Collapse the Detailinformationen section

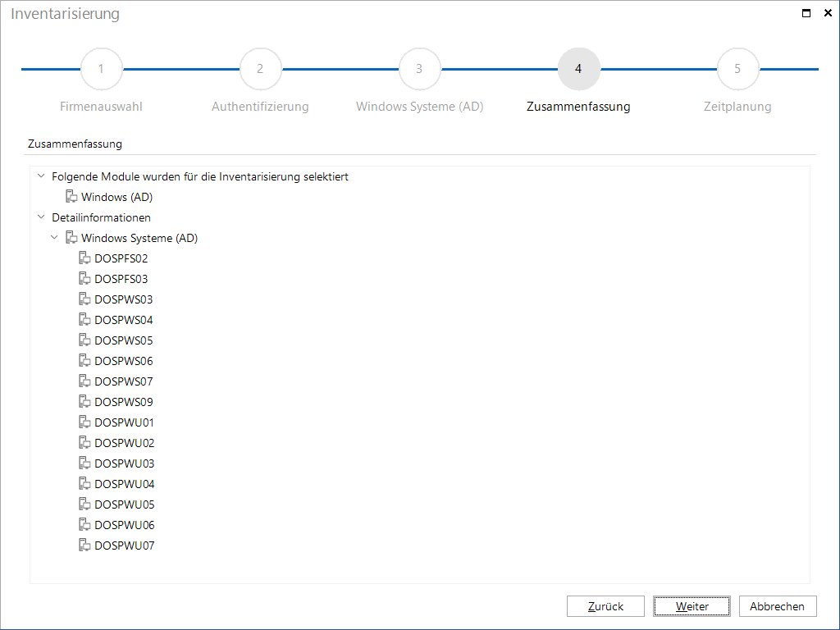(41, 217)
